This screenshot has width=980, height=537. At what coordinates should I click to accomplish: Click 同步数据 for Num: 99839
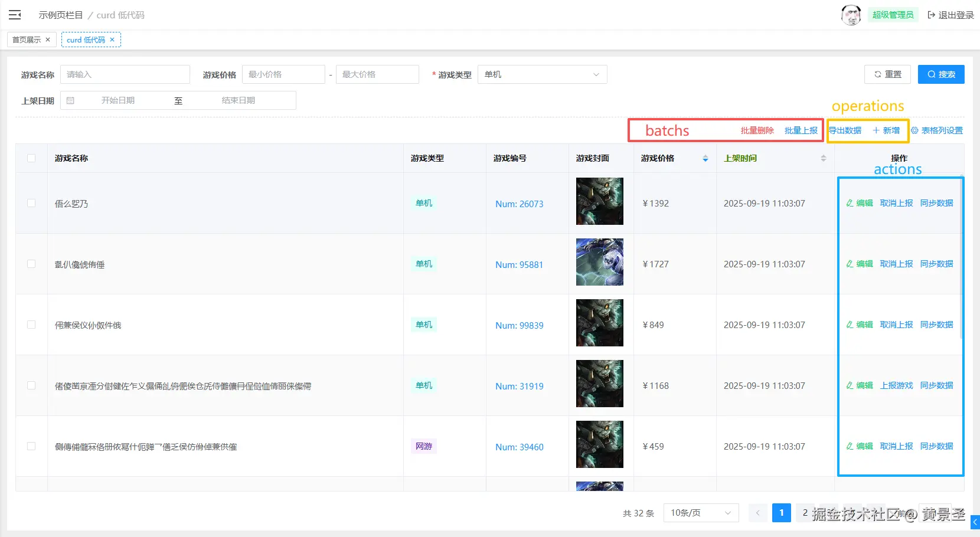coord(936,325)
